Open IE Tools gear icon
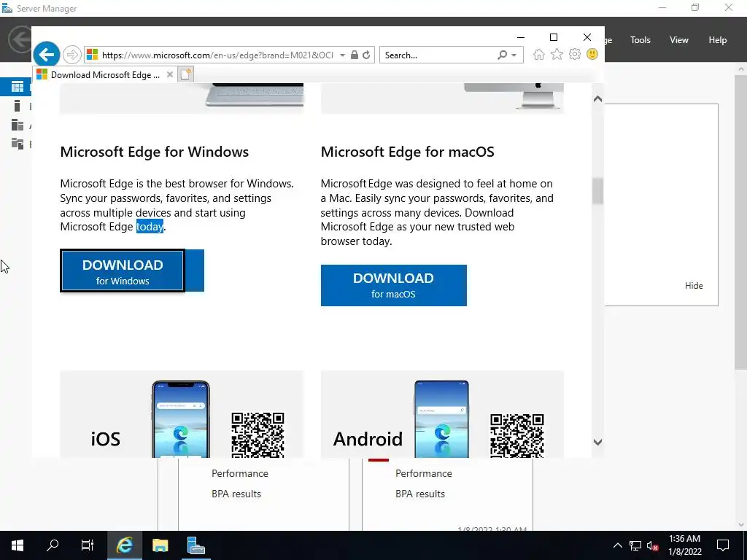This screenshot has width=747, height=560. tap(575, 54)
